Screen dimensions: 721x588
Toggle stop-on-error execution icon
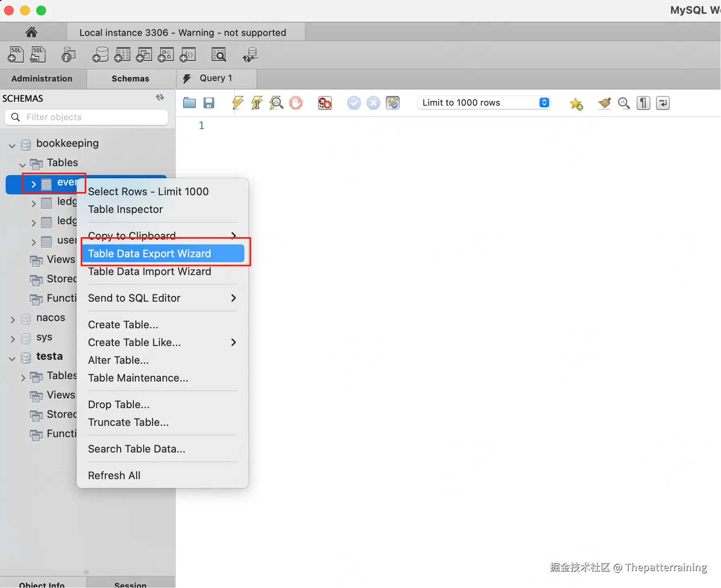tap(325, 103)
